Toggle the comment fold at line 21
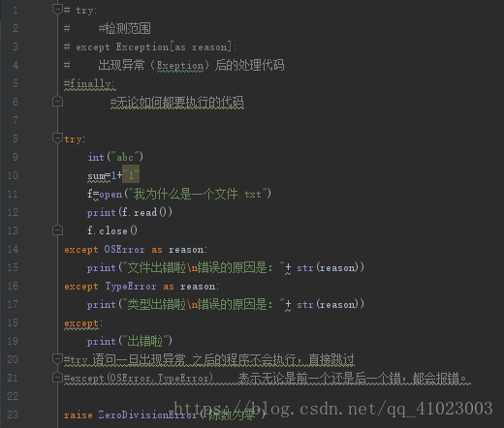This screenshot has height=428, width=504. 57,378
